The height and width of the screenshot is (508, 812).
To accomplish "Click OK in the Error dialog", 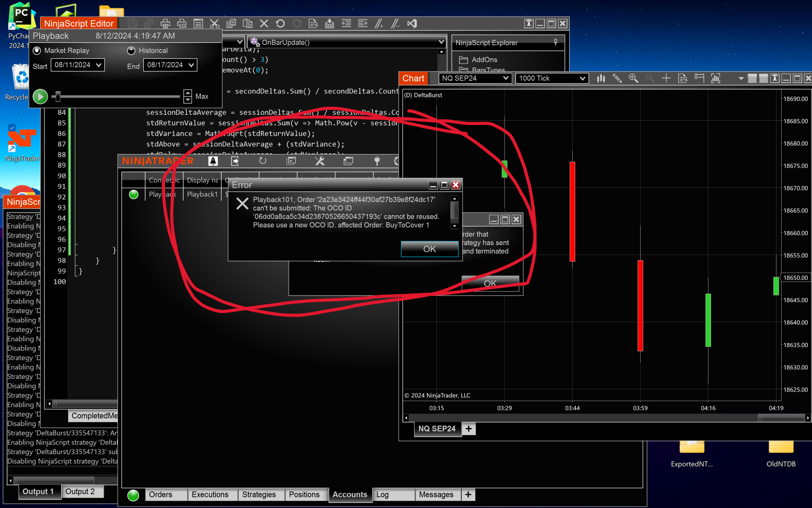I will [x=429, y=249].
